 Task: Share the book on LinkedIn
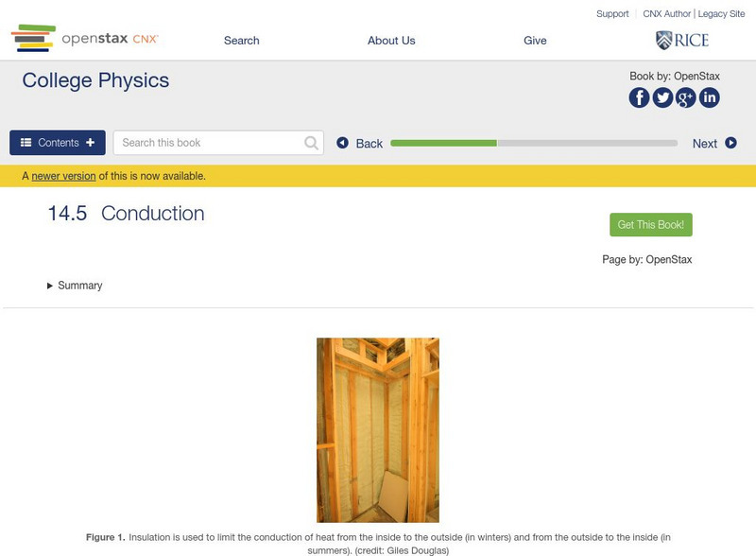[x=710, y=97]
